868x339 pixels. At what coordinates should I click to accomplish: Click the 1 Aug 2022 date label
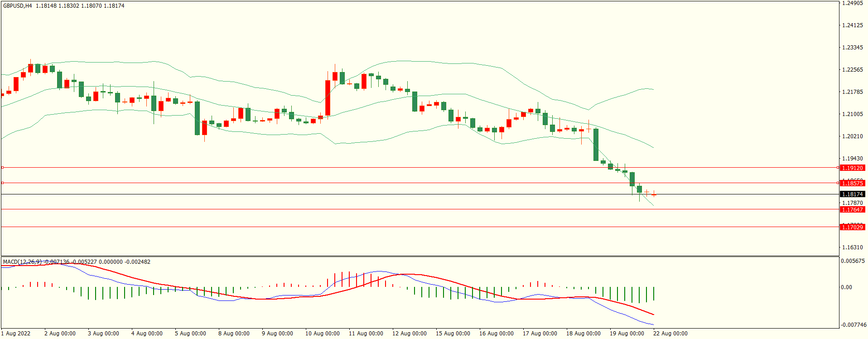(x=16, y=334)
